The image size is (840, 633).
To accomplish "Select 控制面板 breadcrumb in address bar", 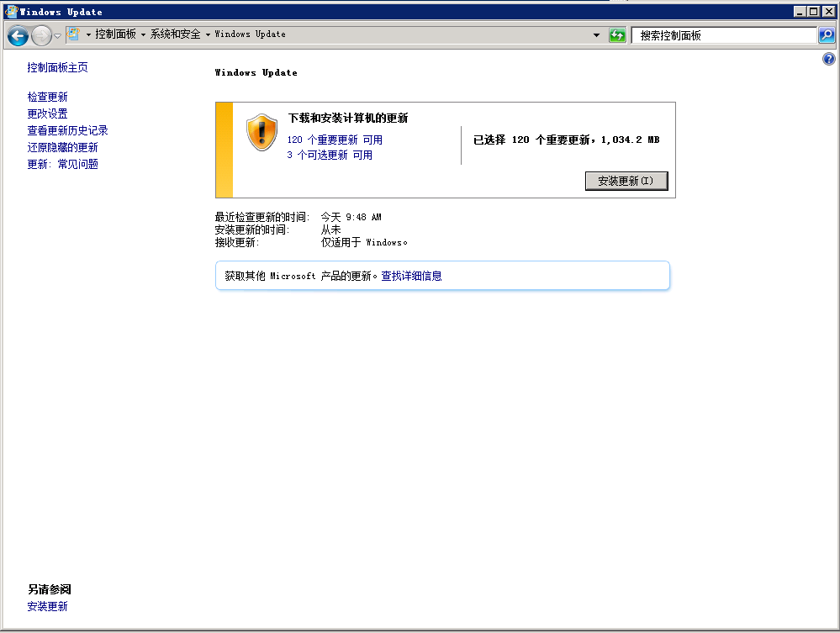I will (x=115, y=34).
